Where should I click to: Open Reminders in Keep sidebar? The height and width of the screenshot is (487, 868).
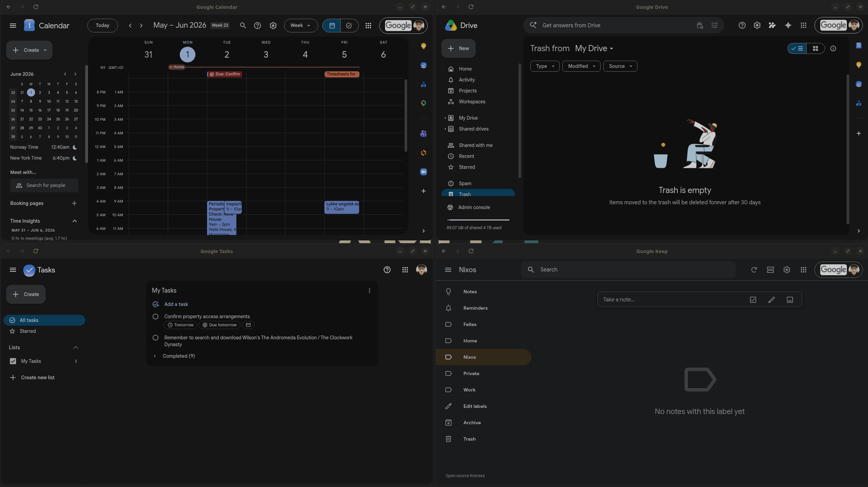484,308
